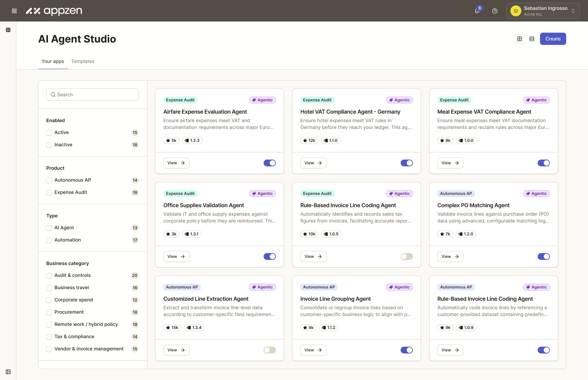Switch to list view layout

pos(532,39)
